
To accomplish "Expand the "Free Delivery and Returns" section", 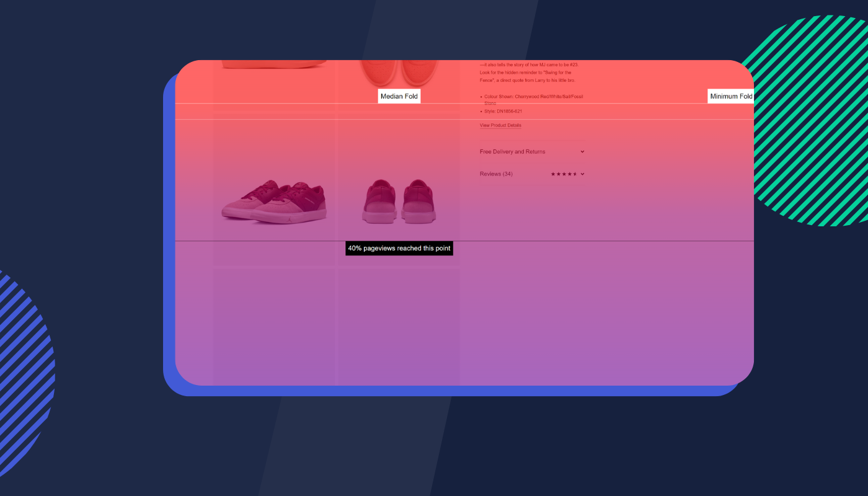I will (x=512, y=151).
